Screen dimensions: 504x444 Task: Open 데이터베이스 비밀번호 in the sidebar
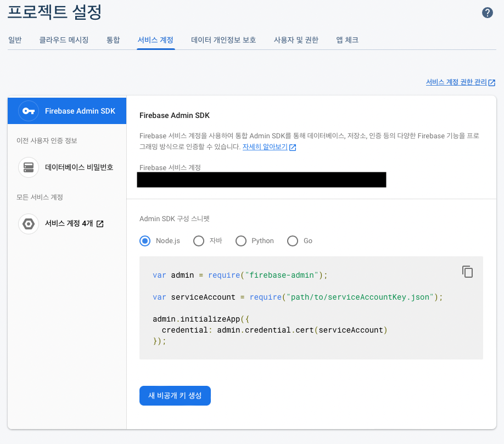(67, 167)
